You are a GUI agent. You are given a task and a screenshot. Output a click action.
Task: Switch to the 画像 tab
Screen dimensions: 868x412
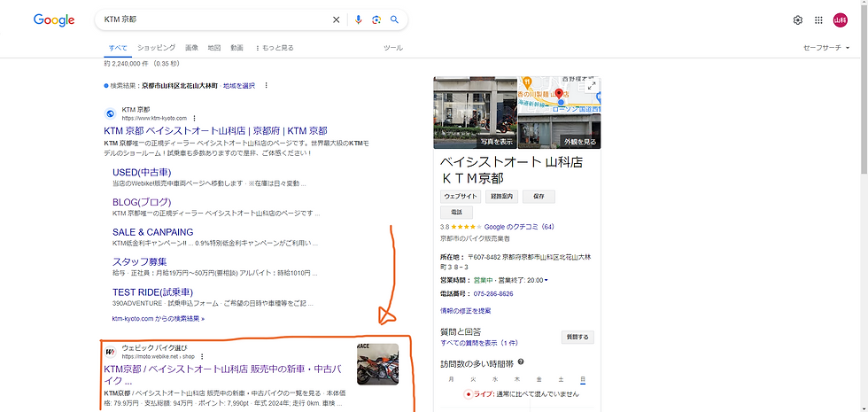(191, 48)
